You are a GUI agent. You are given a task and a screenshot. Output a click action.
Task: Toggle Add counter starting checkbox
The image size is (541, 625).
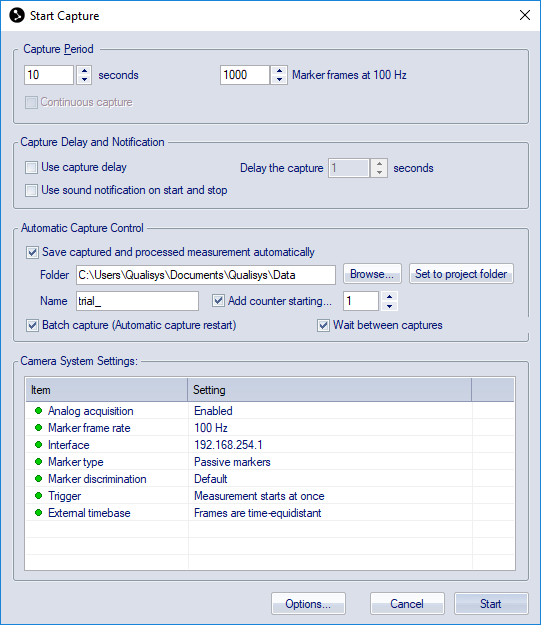click(x=218, y=301)
